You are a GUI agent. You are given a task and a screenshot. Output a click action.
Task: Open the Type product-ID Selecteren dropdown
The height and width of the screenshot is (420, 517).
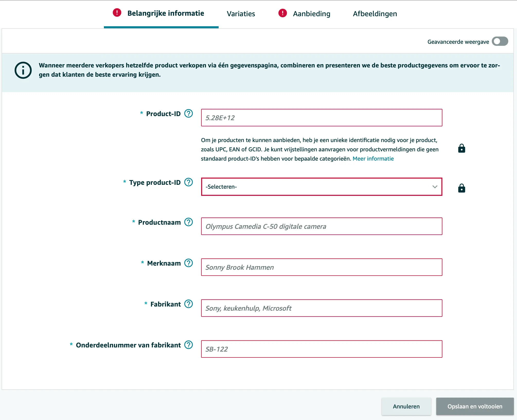[322, 187]
